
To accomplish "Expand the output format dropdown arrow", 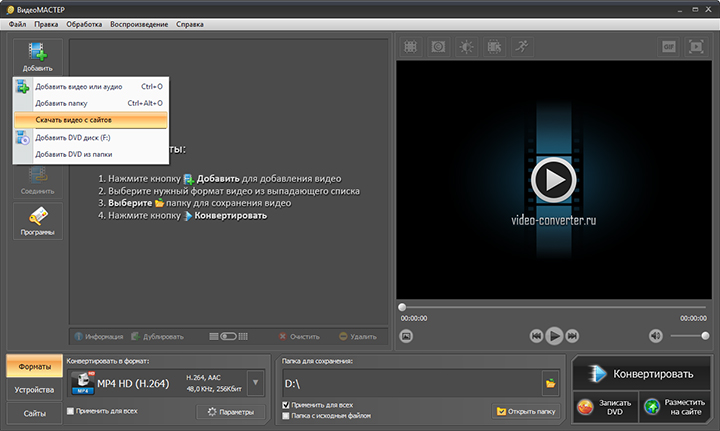I will [256, 382].
